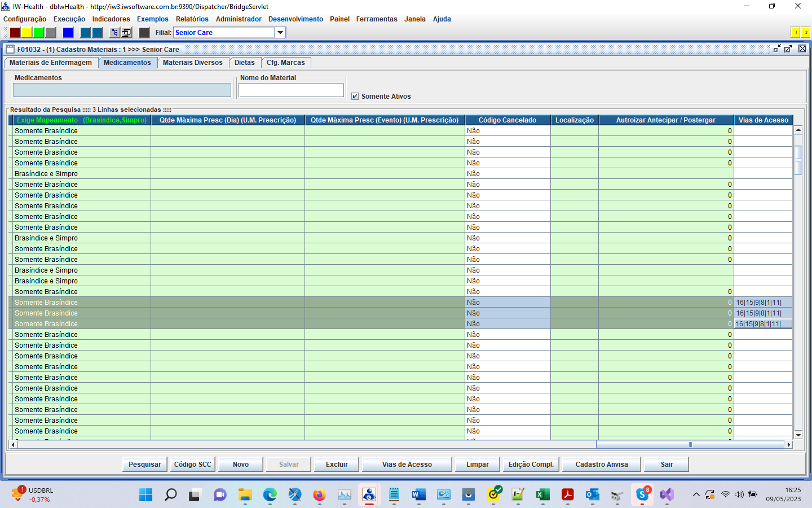Screen dimensions: 812x508
Task: Click the Autroizar Antecipar / Postergar header
Action: [x=666, y=120]
